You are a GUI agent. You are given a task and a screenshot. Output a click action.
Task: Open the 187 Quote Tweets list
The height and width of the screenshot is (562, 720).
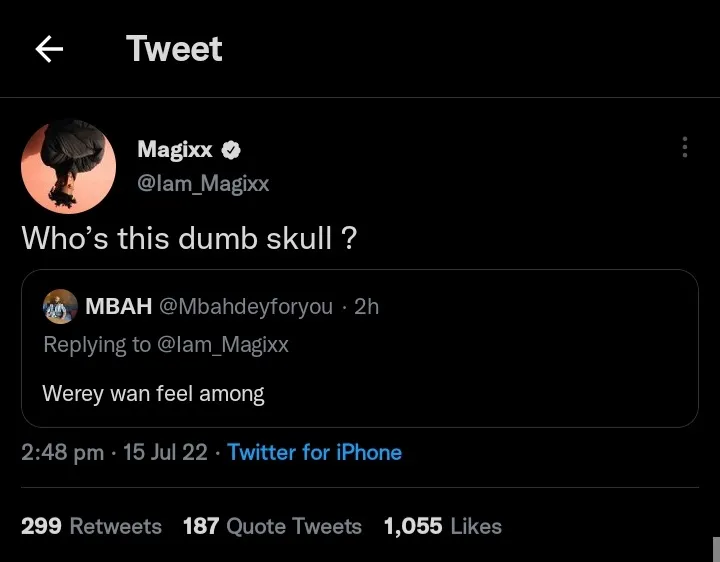[x=272, y=526]
